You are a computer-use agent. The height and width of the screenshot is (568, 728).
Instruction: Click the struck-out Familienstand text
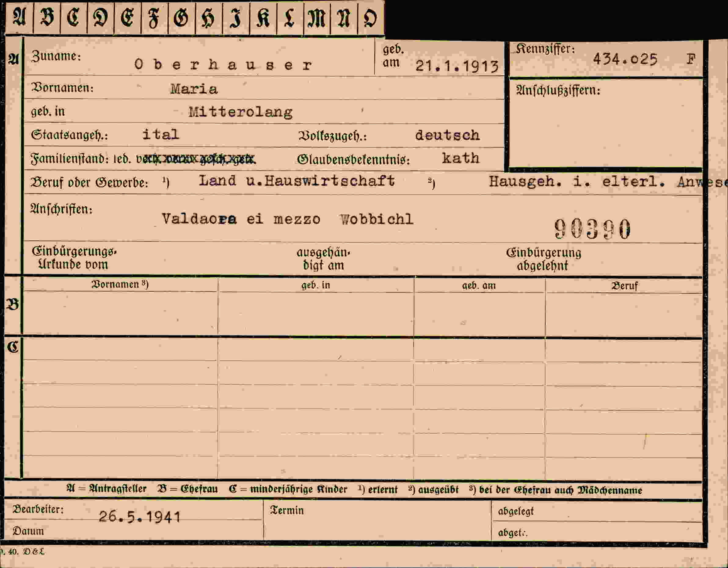[196, 159]
